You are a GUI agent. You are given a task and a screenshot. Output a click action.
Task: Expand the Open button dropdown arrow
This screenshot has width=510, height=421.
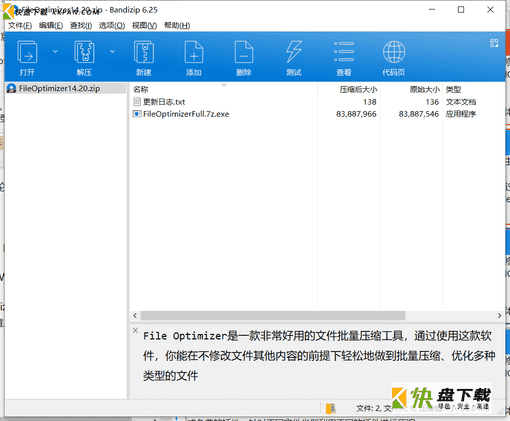[55, 51]
